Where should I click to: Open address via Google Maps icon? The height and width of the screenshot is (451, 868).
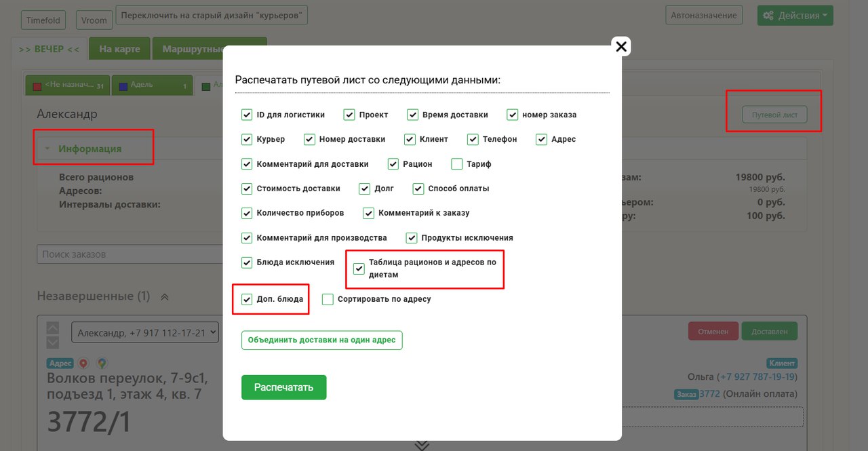(102, 364)
